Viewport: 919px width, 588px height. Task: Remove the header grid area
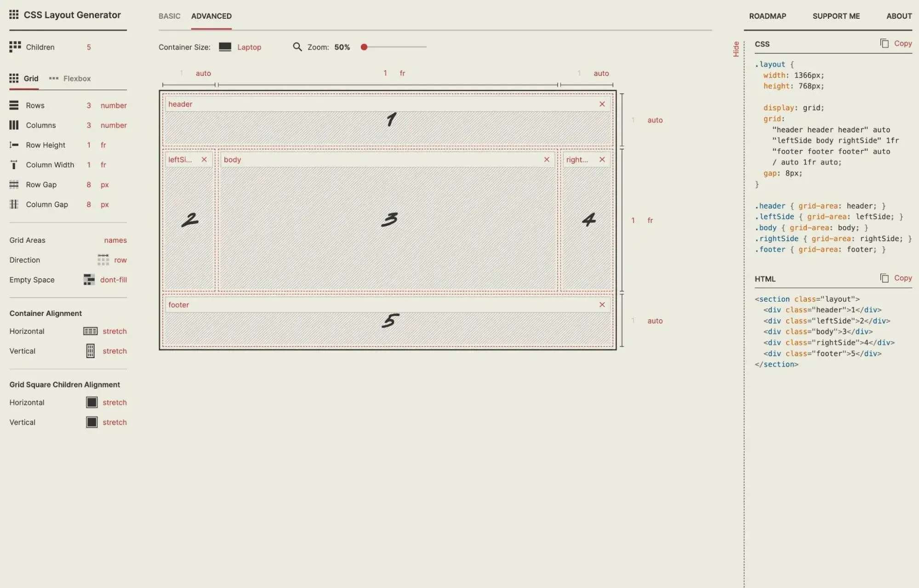coord(602,104)
